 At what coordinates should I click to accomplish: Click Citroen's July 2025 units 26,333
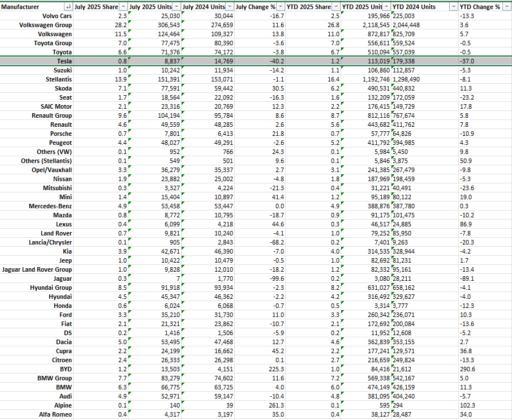(155, 360)
